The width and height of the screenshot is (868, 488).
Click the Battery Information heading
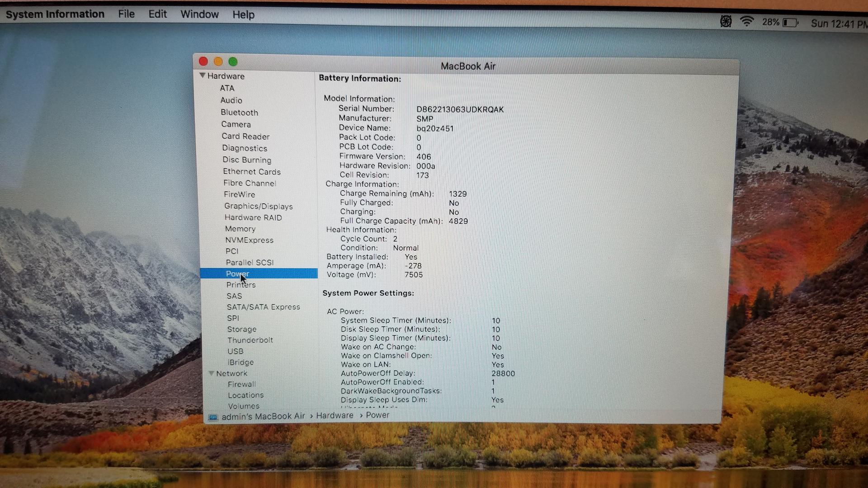pos(359,78)
